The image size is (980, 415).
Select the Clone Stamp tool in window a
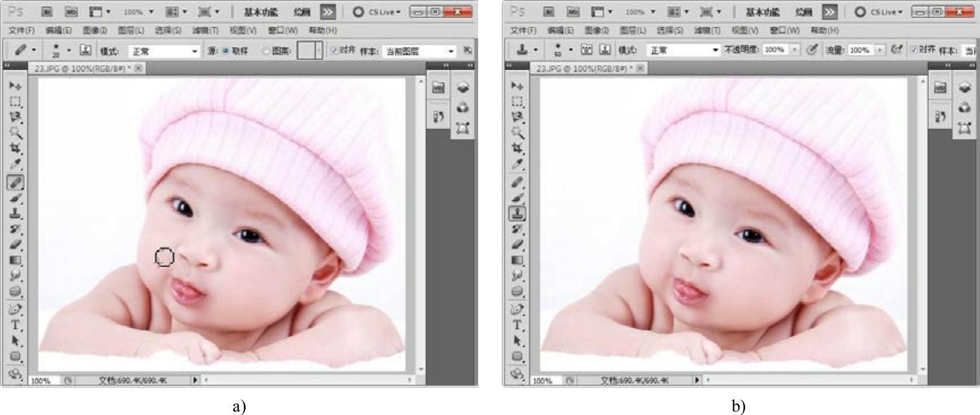15,213
